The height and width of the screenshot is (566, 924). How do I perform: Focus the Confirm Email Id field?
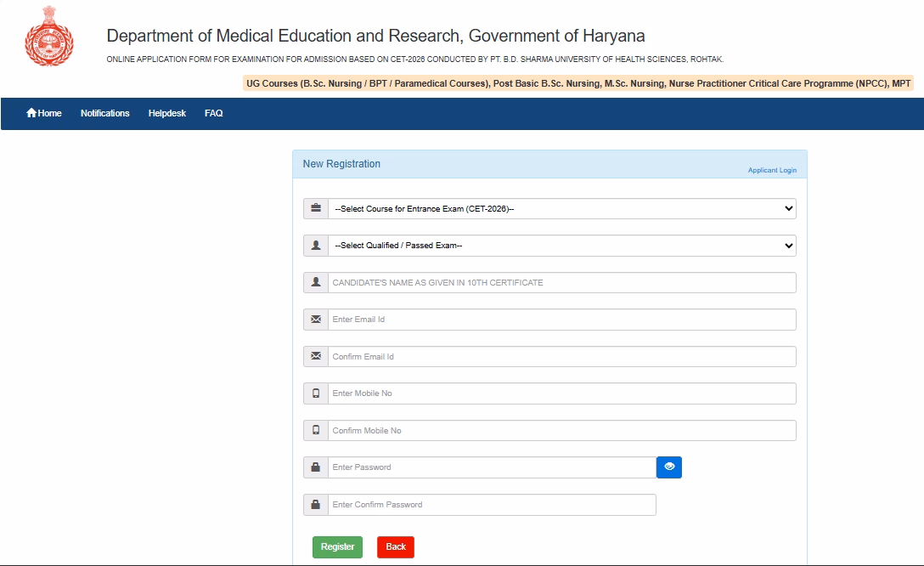pyautogui.click(x=561, y=356)
